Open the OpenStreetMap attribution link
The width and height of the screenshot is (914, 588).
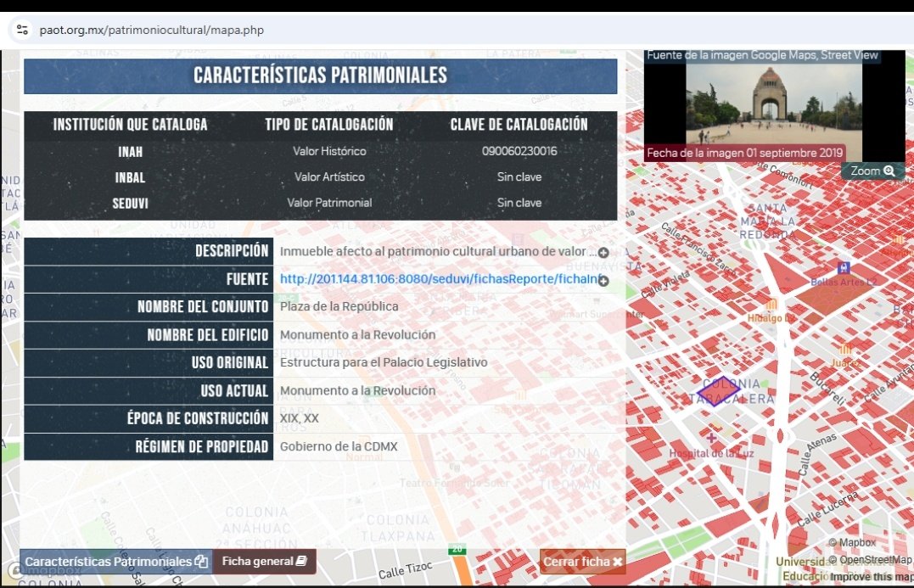click(x=870, y=560)
